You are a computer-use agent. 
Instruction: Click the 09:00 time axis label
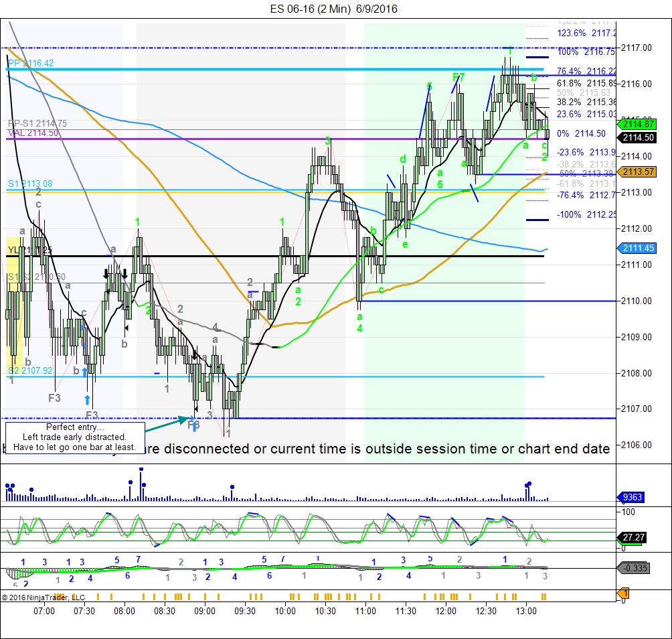205,611
